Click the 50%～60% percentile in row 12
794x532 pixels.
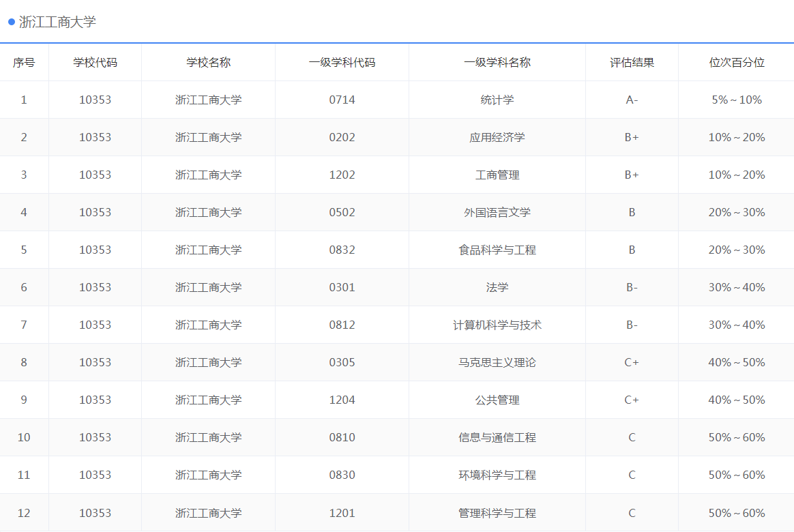737,513
